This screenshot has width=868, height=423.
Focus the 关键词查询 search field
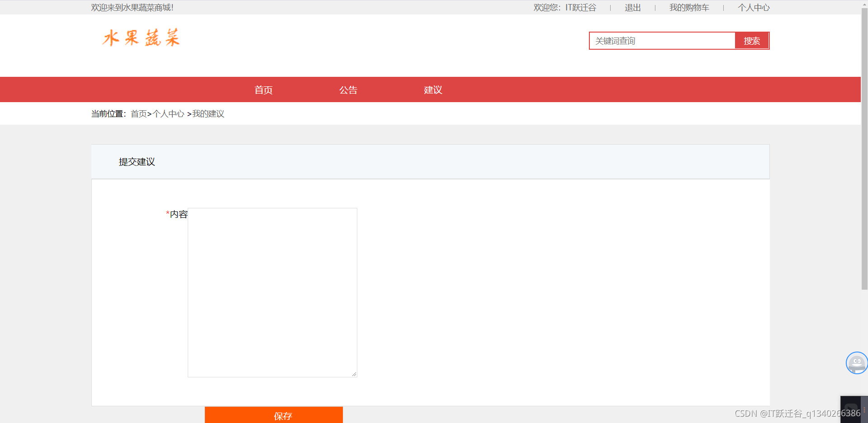(662, 41)
